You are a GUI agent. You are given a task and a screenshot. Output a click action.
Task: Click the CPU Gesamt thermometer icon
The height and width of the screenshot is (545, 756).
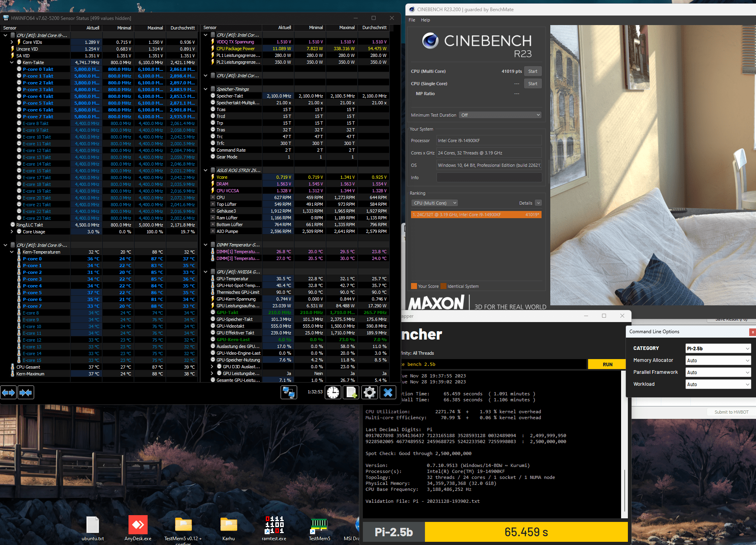(x=12, y=367)
